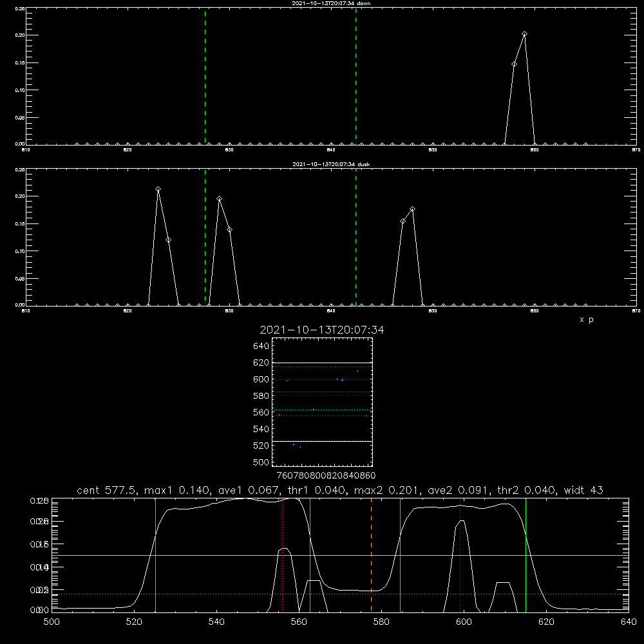The image size is (644, 644).
Task: Click right green dashed line in dawn plot
Action: click(x=355, y=76)
